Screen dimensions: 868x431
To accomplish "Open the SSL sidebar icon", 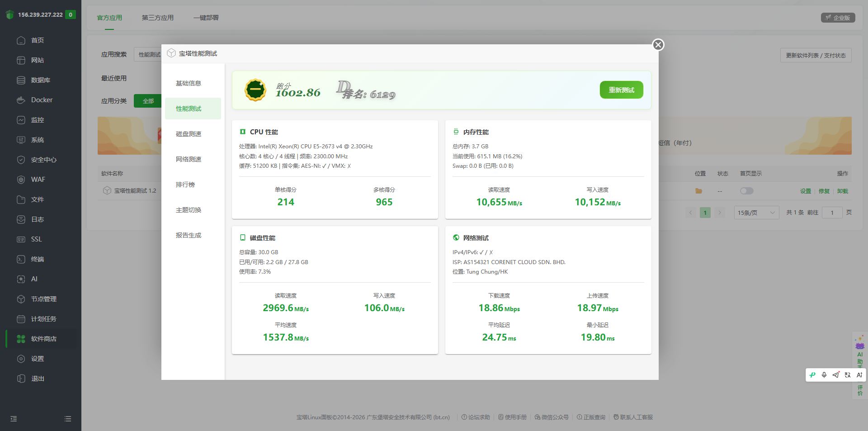I will (x=21, y=239).
